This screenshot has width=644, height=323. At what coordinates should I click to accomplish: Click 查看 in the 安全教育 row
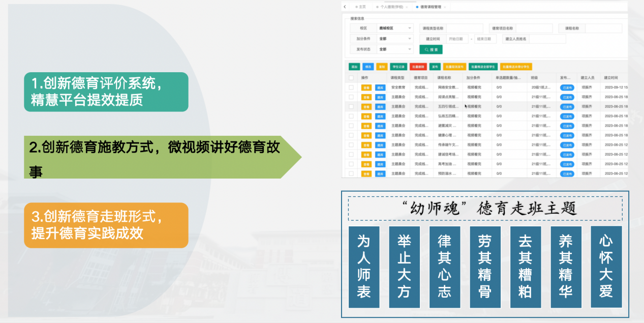[x=366, y=87]
